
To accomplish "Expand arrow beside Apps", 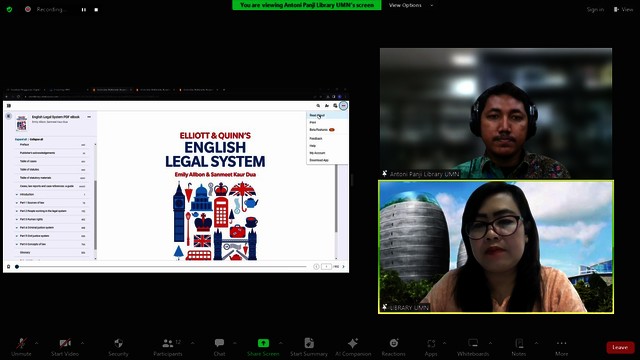I will (444, 343).
